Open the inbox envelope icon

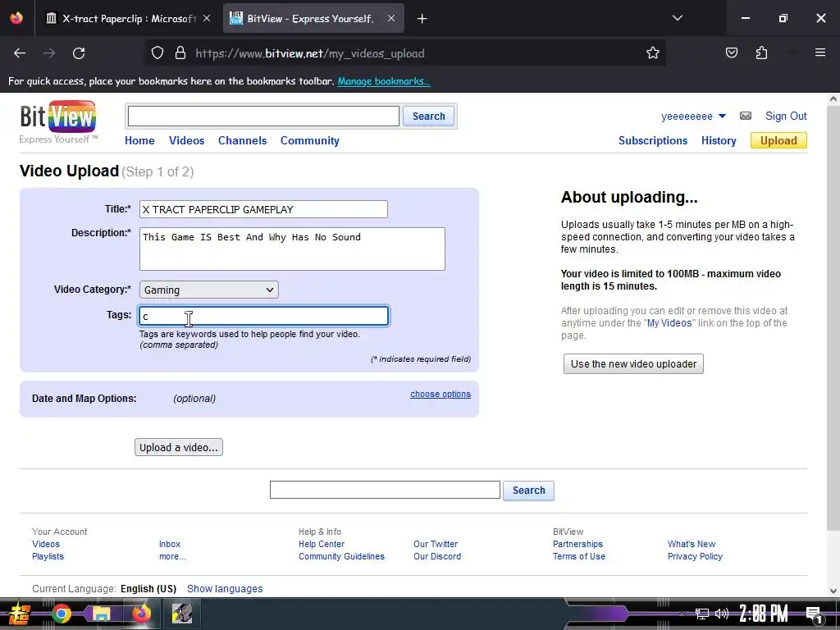coord(745,116)
